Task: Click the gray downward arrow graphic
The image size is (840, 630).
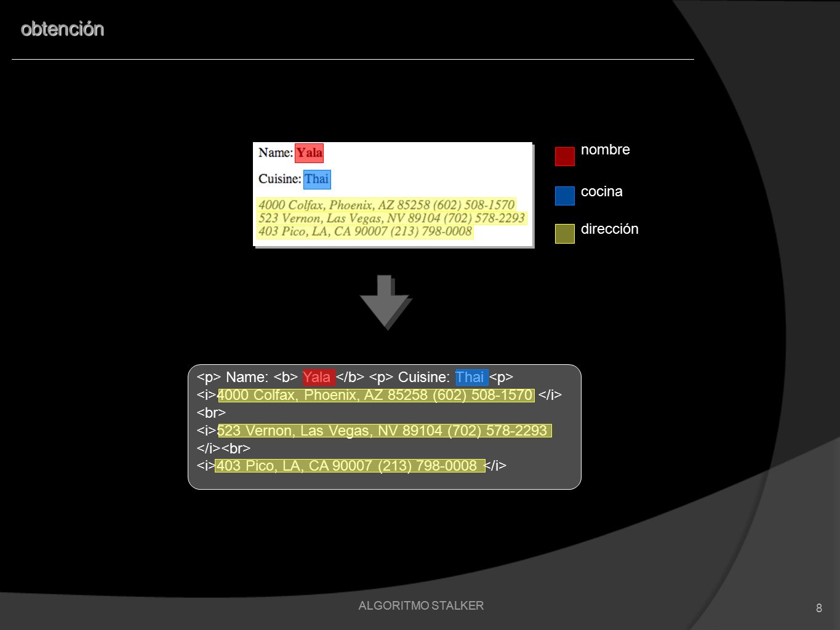Action: tap(386, 302)
